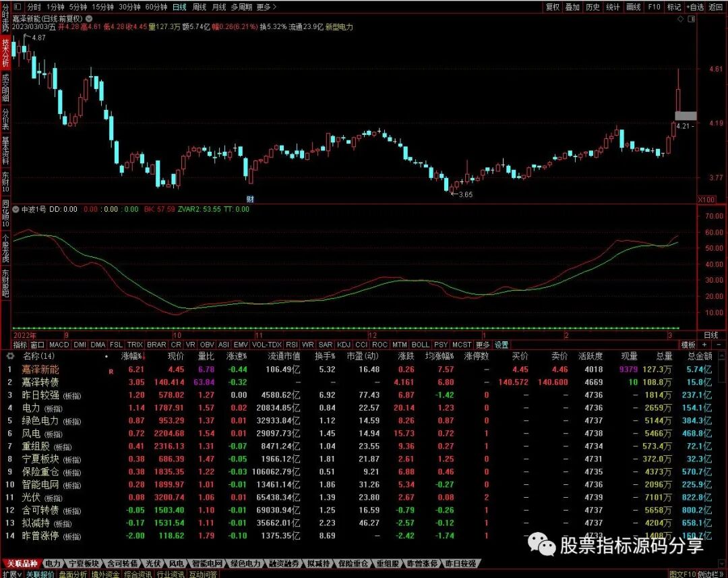Image resolution: width=728 pixels, height=578 pixels.
Task: Open F10 company info
Action: point(654,7)
